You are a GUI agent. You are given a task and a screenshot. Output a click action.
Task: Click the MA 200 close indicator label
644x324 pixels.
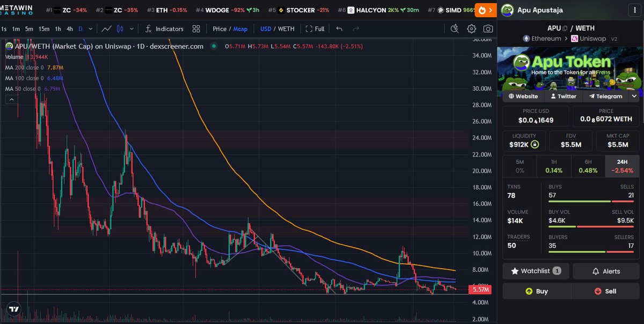point(24,67)
